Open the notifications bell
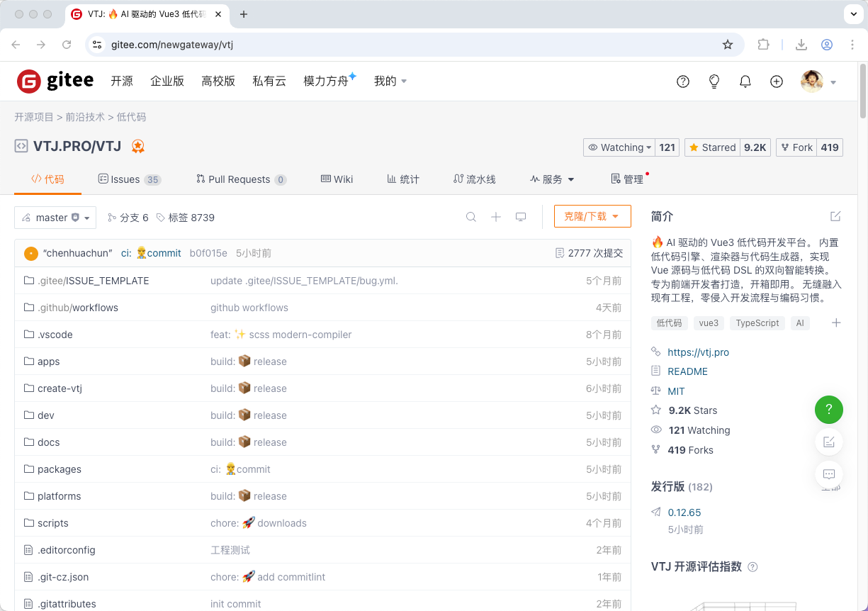This screenshot has width=868, height=611. point(745,82)
